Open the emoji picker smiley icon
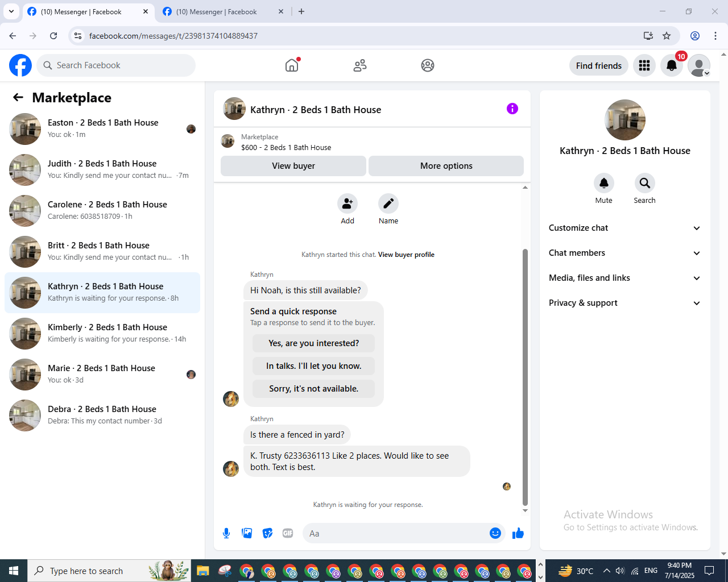Viewport: 728px width, 582px height. coord(495,533)
